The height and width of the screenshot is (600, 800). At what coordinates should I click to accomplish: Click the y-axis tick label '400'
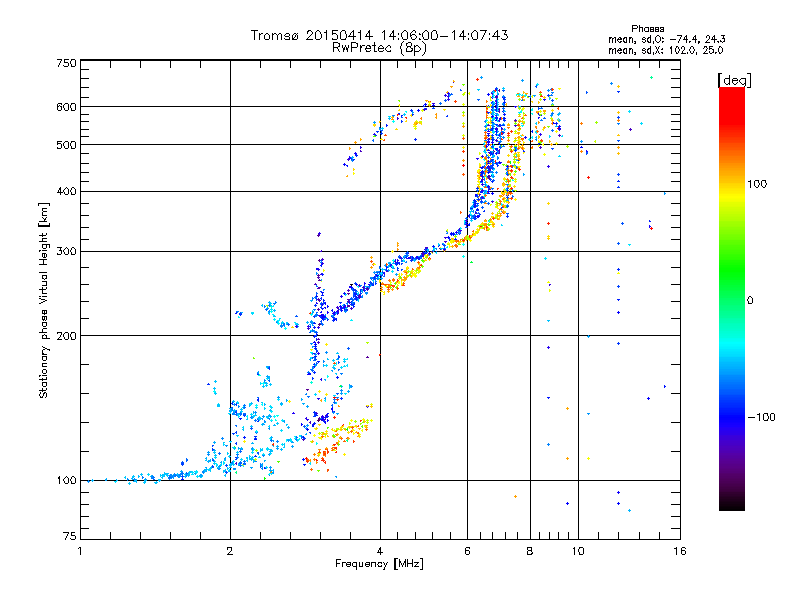[x=66, y=191]
